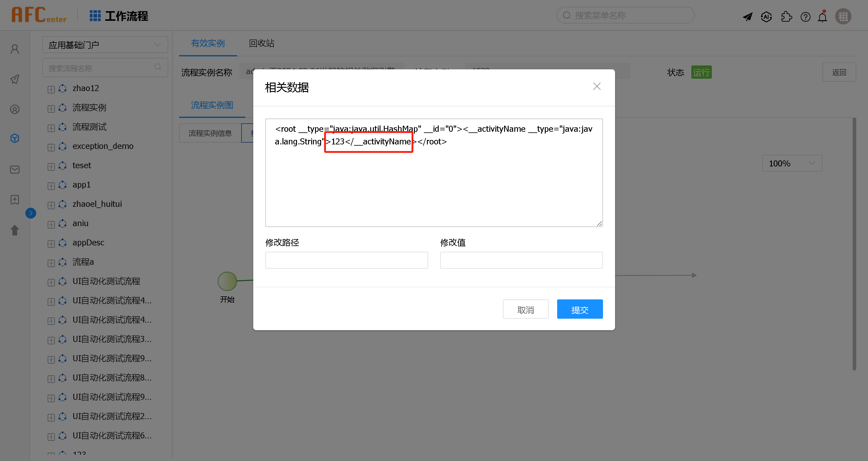Click the paper-plane send icon in sidebar
The image size is (868, 461).
coord(14,79)
